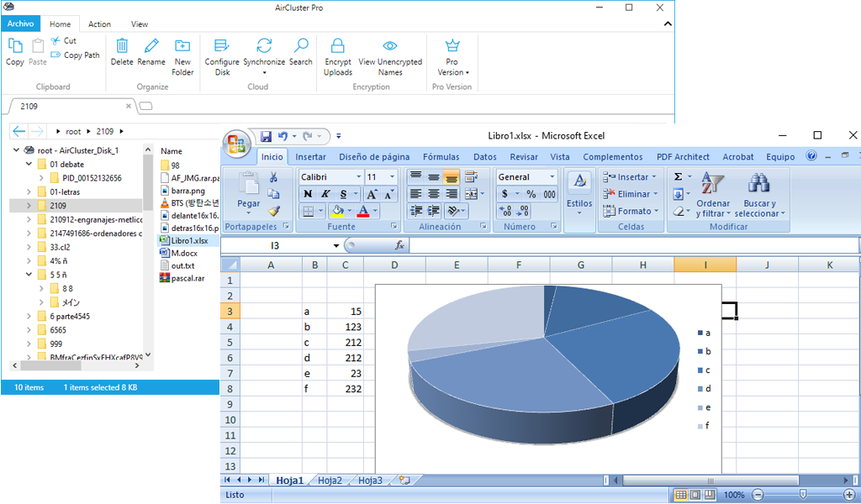861x504 pixels.
Task: Click Ordenar y filtrar in Excel
Action: [x=713, y=195]
